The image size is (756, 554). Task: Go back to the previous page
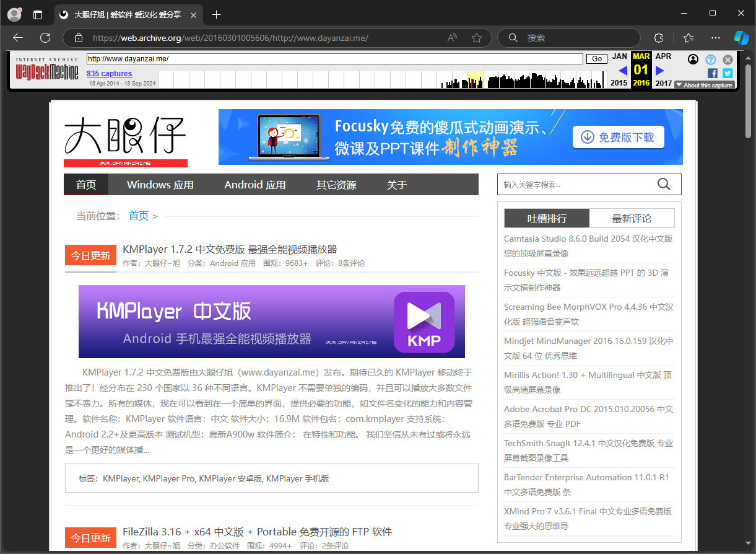[x=17, y=38]
